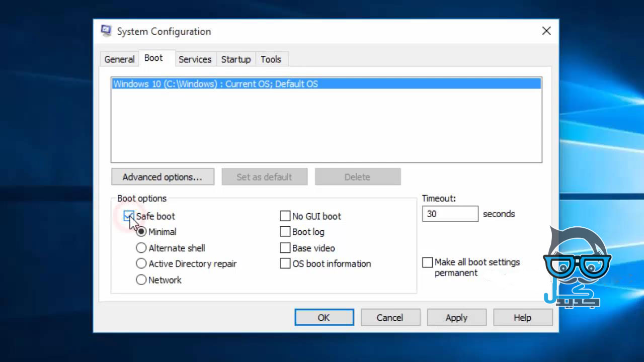Choose Alternate shell safe boot option
The height and width of the screenshot is (362, 644).
141,248
